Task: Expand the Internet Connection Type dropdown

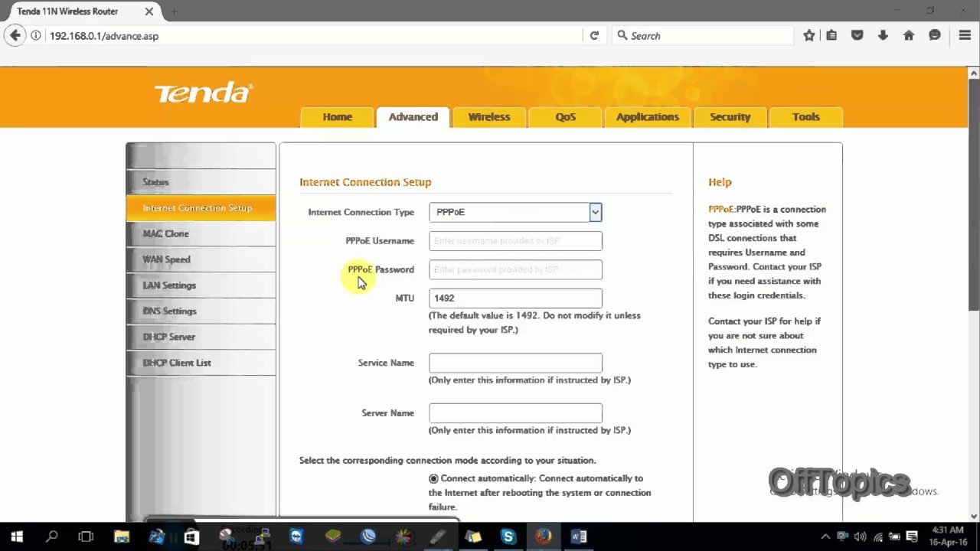Action: pos(595,212)
